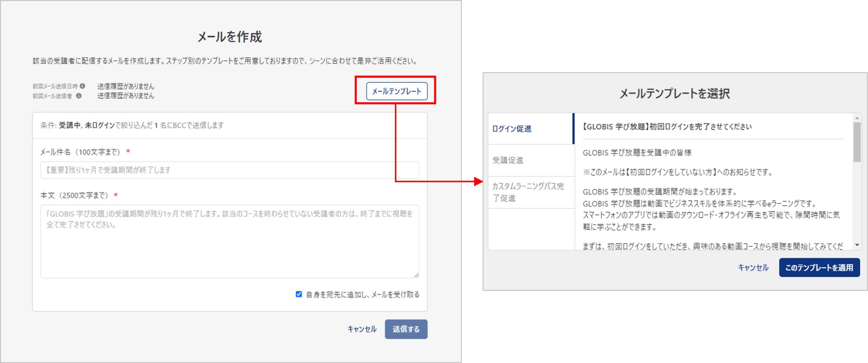Focus the 本文 body text area
Image resolution: width=868 pixels, height=363 pixels.
pos(230,241)
